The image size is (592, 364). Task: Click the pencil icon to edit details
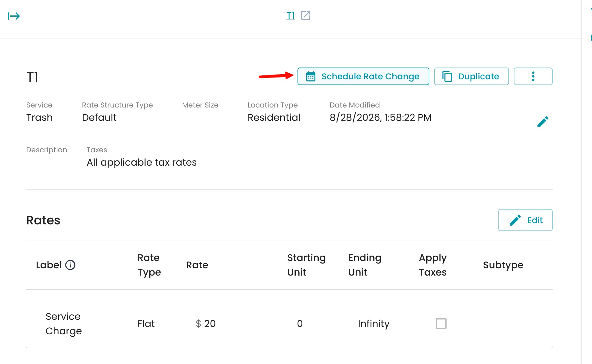click(543, 122)
